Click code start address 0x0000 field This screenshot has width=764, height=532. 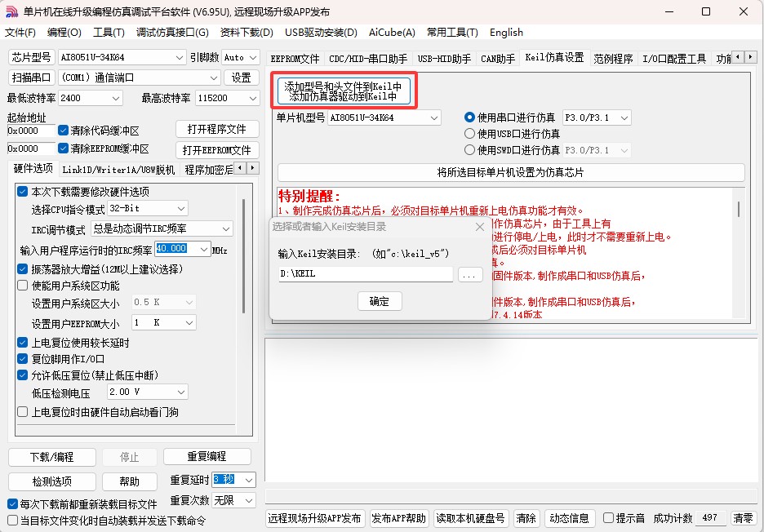click(31, 131)
